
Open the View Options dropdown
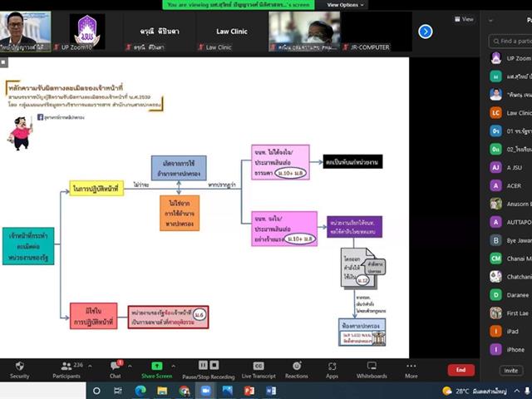coord(345,5)
